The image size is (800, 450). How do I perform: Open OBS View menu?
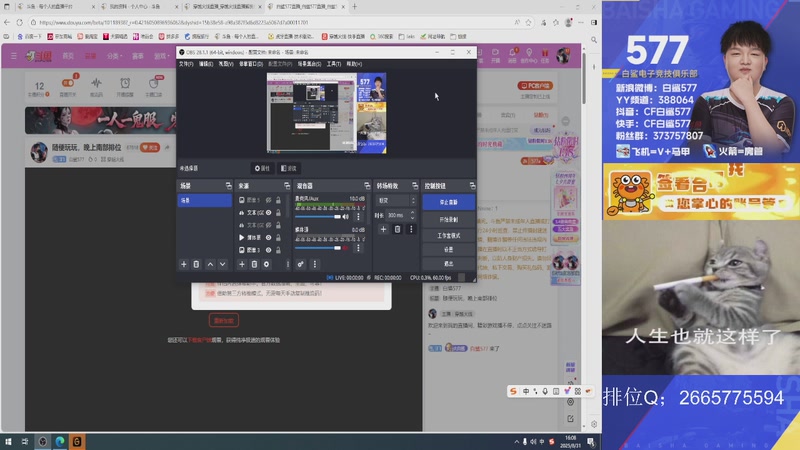coord(226,64)
